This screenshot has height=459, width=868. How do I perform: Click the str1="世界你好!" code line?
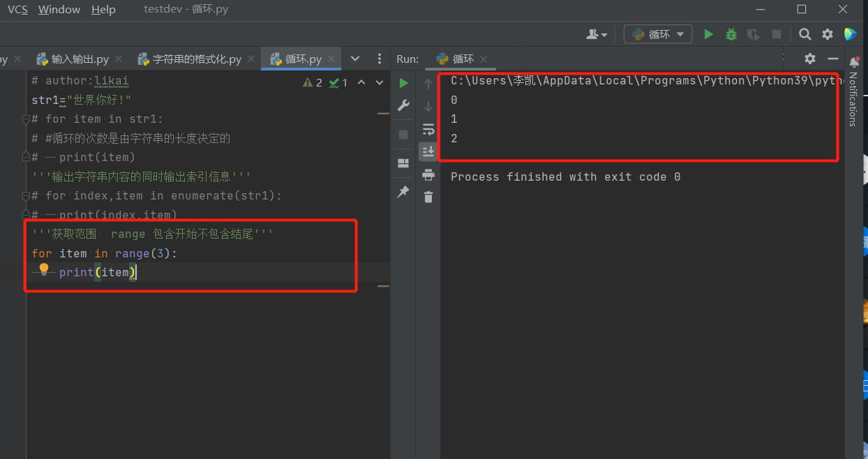point(82,100)
